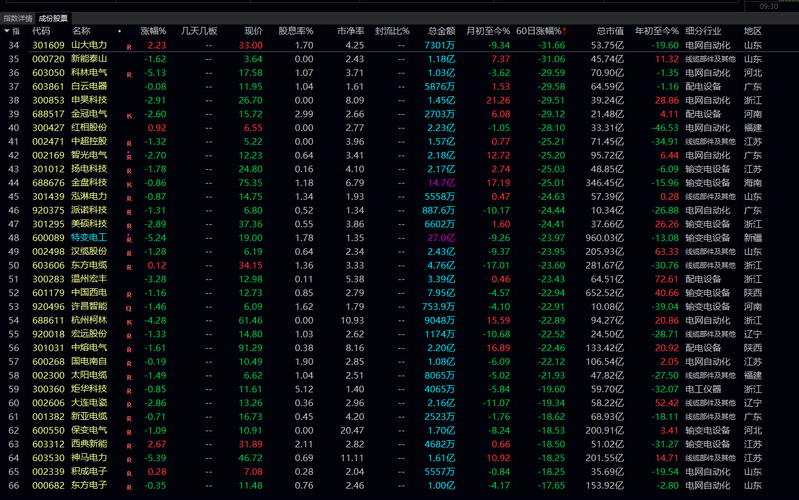Click the 72.61 year-to-date value
The width and height of the screenshot is (799, 500).
point(667,279)
